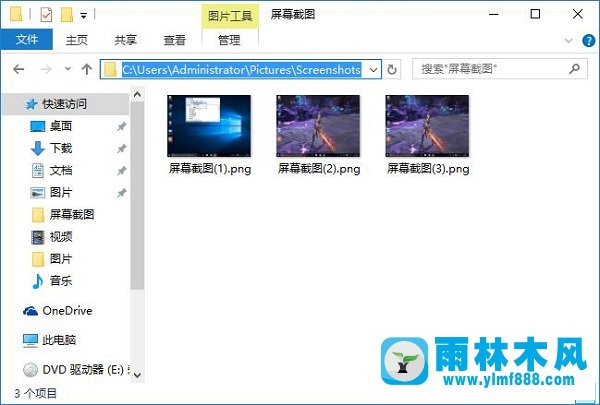Minimize the 屏幕截图 window

[494, 14]
